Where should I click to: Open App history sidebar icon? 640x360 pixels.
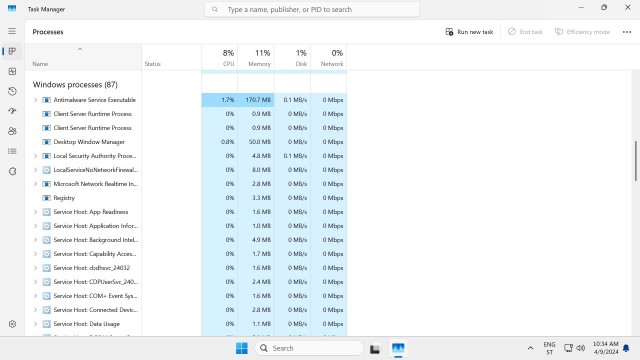click(x=12, y=91)
